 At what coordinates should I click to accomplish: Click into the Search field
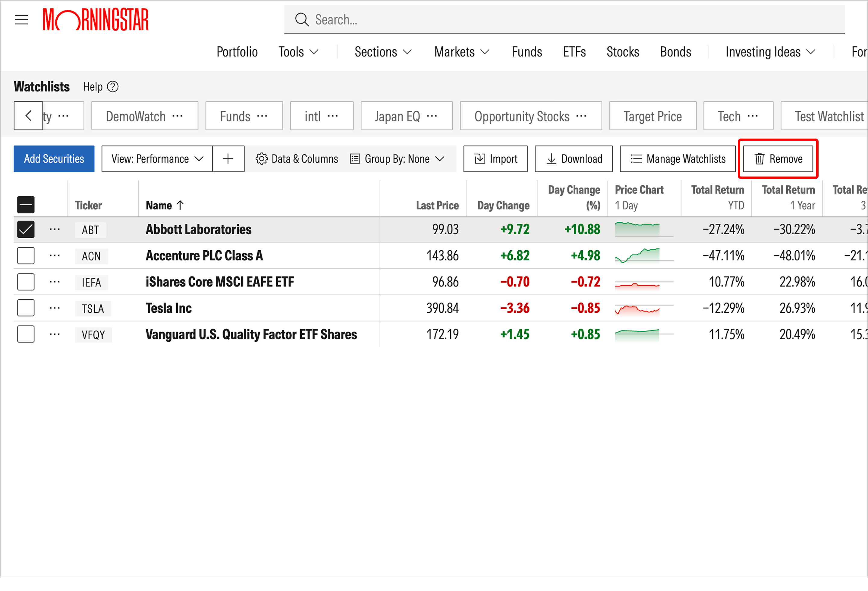coord(564,19)
